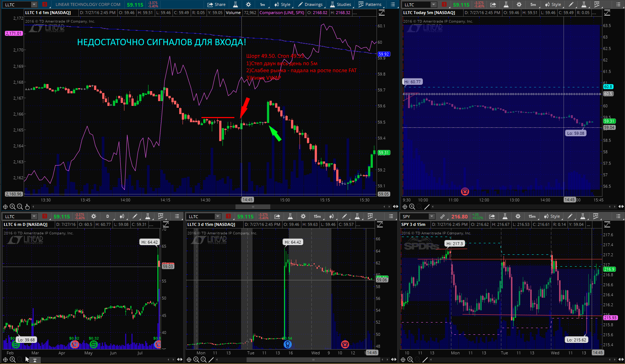Click red phone event icon in 5m chart

point(465,191)
